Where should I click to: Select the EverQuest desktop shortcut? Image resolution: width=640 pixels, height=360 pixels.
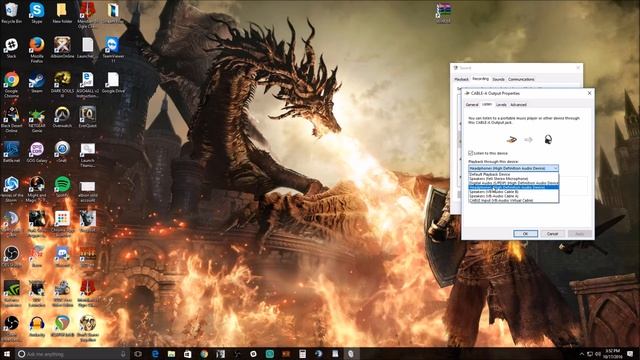point(87,117)
